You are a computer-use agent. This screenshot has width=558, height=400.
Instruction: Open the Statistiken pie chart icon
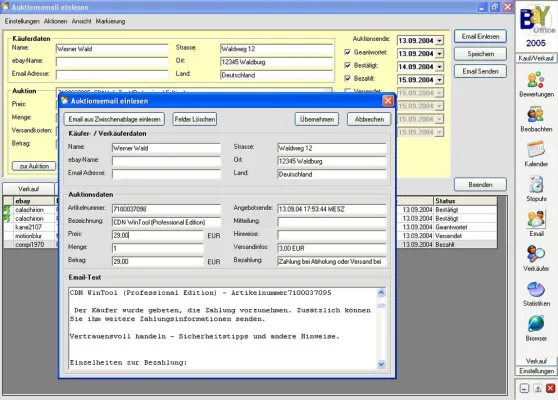(x=536, y=289)
